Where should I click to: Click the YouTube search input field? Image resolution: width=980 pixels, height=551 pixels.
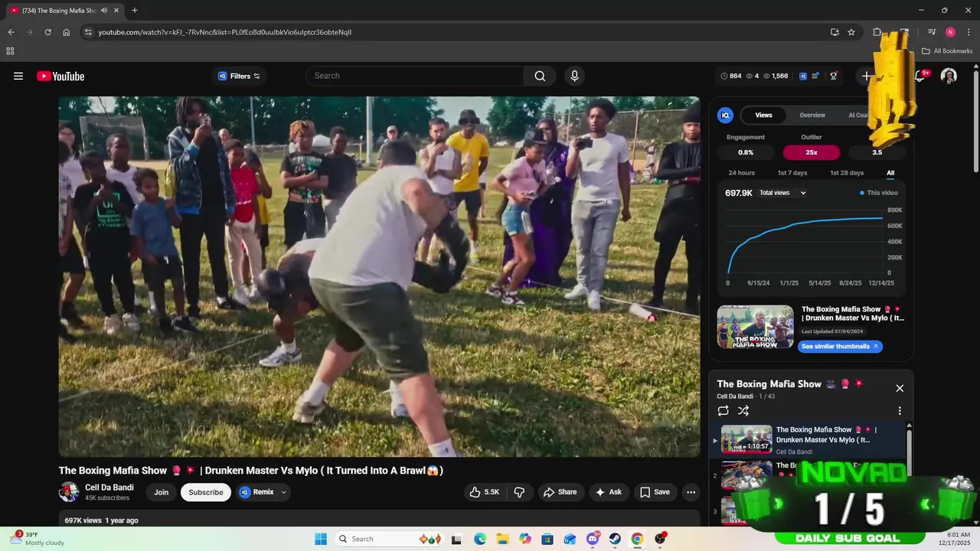415,76
